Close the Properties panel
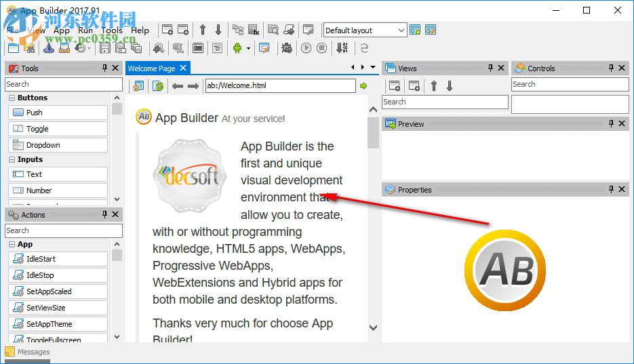Screen dimensions: 634x364 pos(622,189)
